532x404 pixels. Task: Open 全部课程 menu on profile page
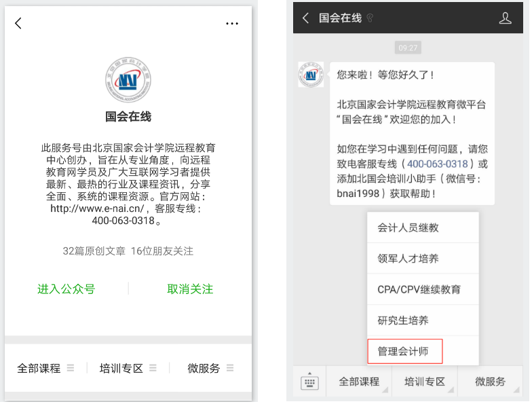point(45,368)
